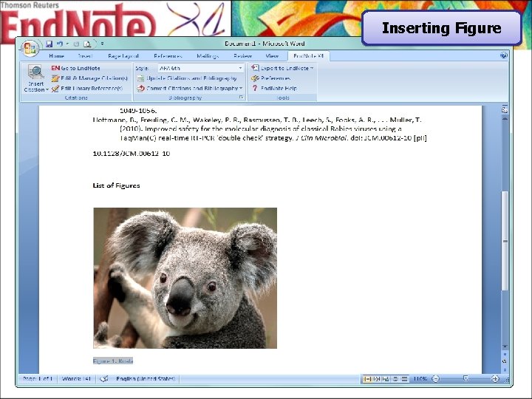Customize the Quick Access toolbar
This screenshot has height=399, width=532.
tap(102, 44)
